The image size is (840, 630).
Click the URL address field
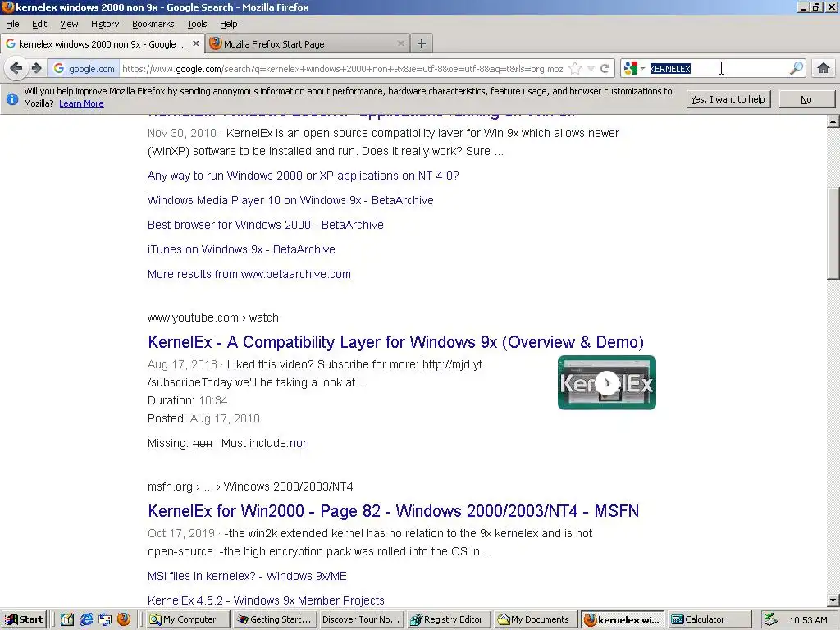click(x=342, y=69)
